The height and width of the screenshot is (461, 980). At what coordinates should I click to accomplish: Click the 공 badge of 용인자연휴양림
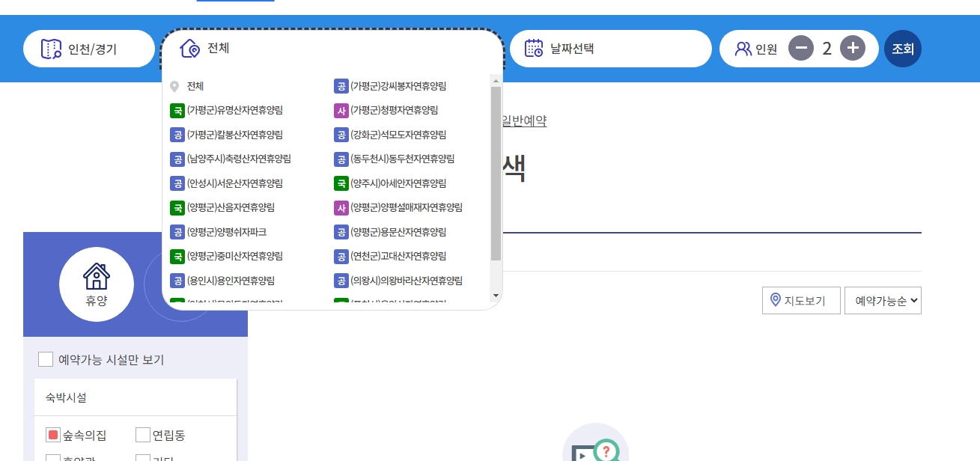point(177,281)
